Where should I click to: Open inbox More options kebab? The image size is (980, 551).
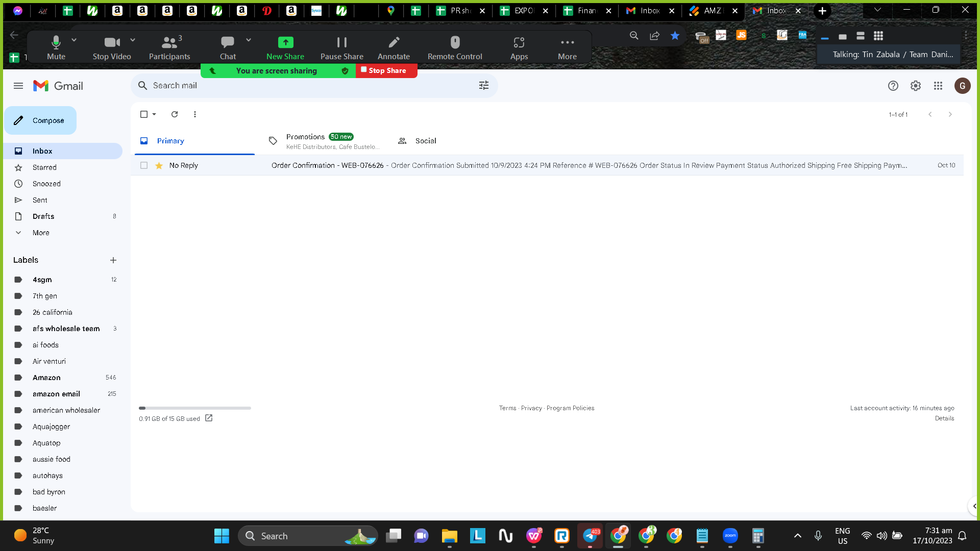click(x=195, y=114)
